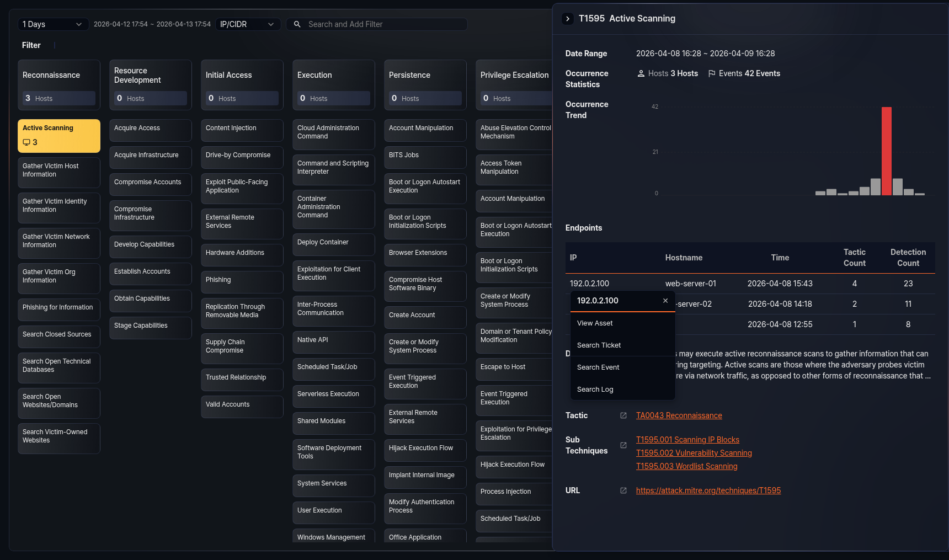Choose Search Ticket in the context menu
949x560 pixels.
pos(598,345)
